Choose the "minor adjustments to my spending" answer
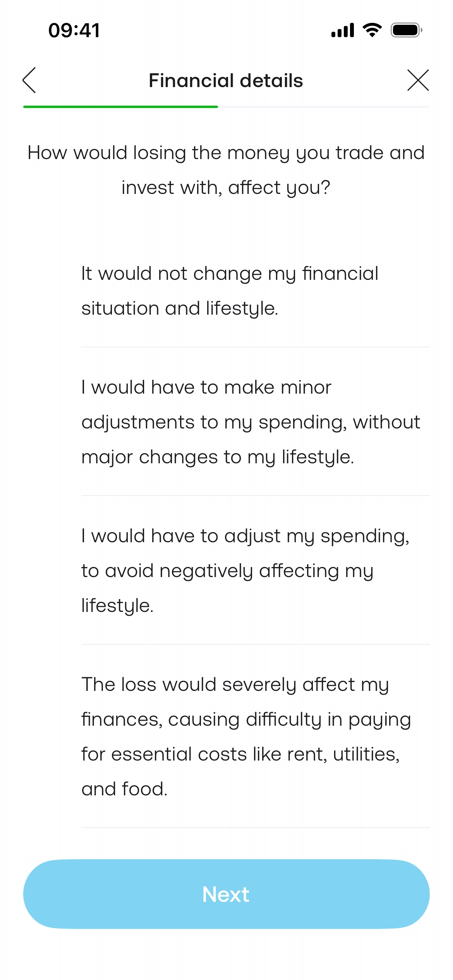 [250, 422]
